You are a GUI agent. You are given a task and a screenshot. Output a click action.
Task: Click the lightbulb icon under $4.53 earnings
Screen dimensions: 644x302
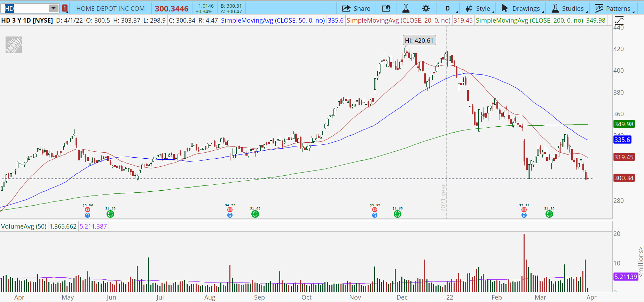tap(230, 215)
